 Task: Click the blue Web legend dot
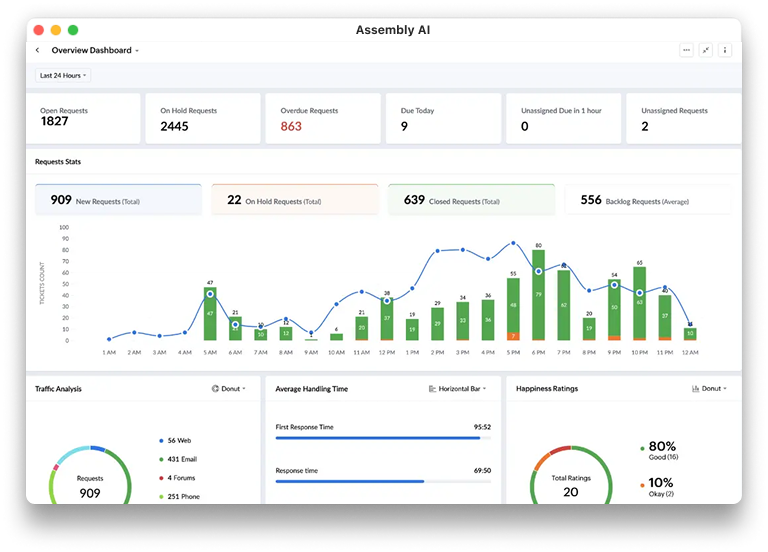(161, 441)
